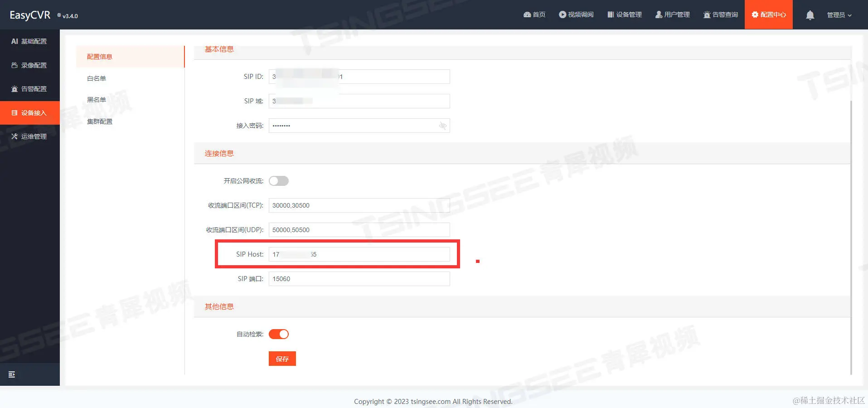Image resolution: width=868 pixels, height=408 pixels.
Task: Click the list icon beside 设备接入
Action: tap(15, 113)
